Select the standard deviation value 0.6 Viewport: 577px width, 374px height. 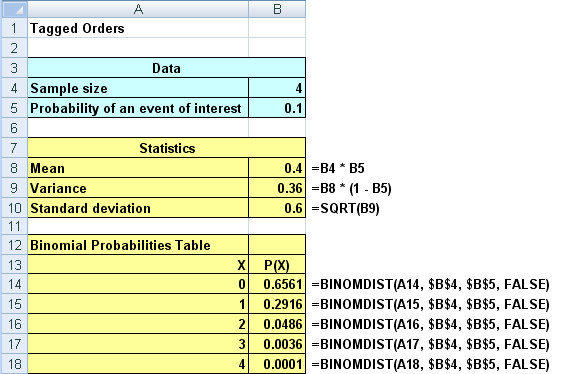coord(277,208)
